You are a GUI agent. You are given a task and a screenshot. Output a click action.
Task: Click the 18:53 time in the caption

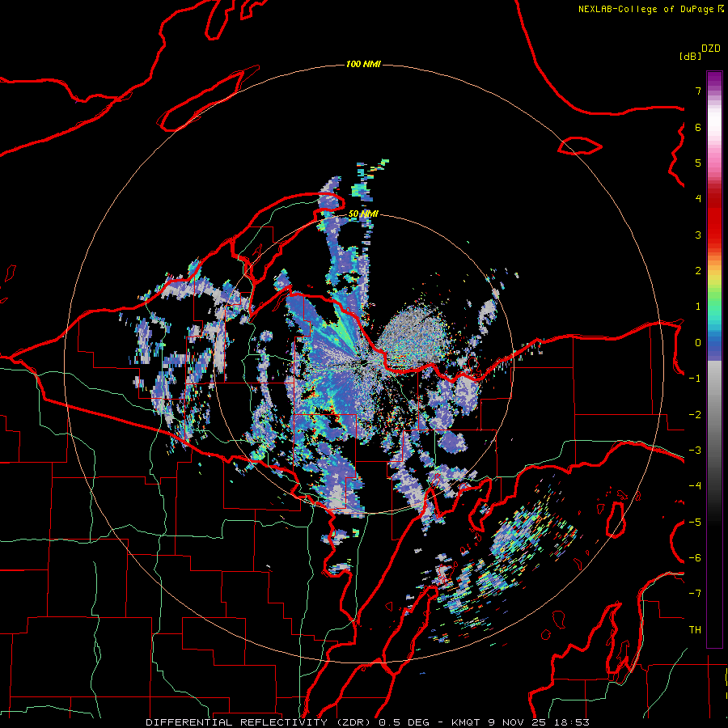point(573,722)
